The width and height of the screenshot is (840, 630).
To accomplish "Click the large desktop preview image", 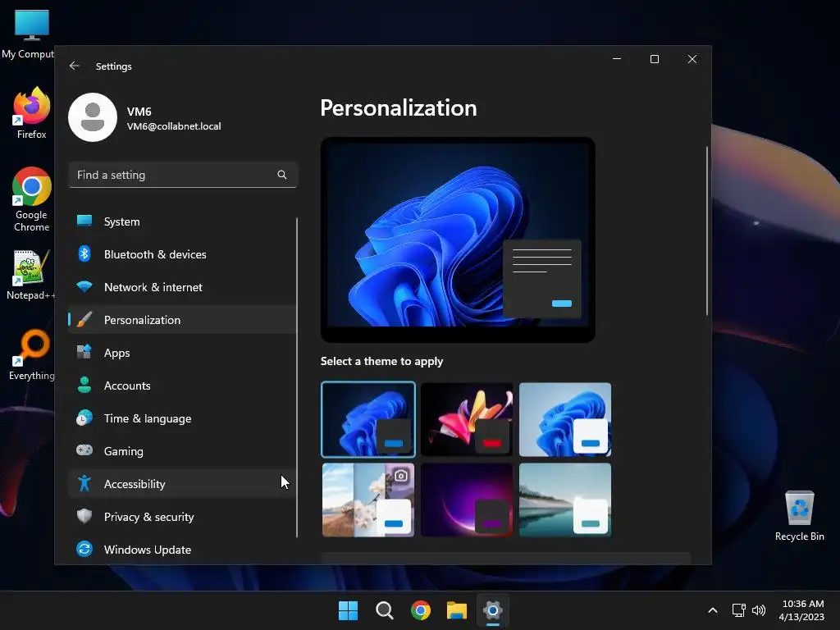I will (458, 240).
